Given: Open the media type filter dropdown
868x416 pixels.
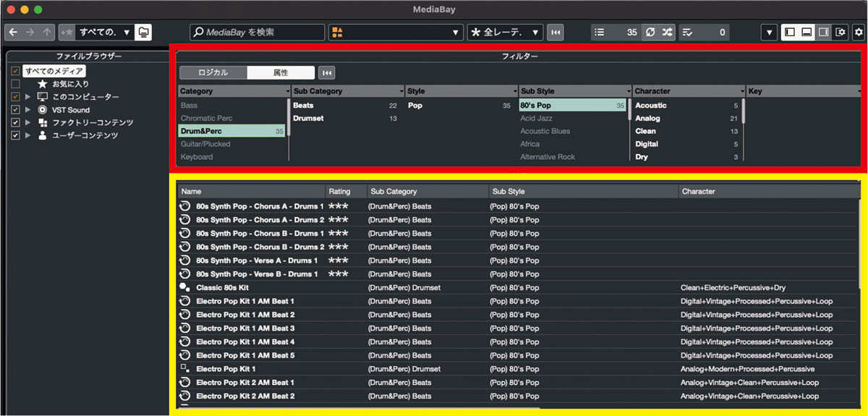Looking at the screenshot, I should tap(396, 32).
